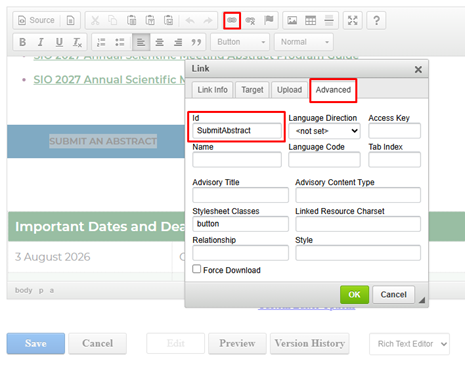Open the Rich Text Editor dropdown
The image size is (465, 365).
point(409,344)
